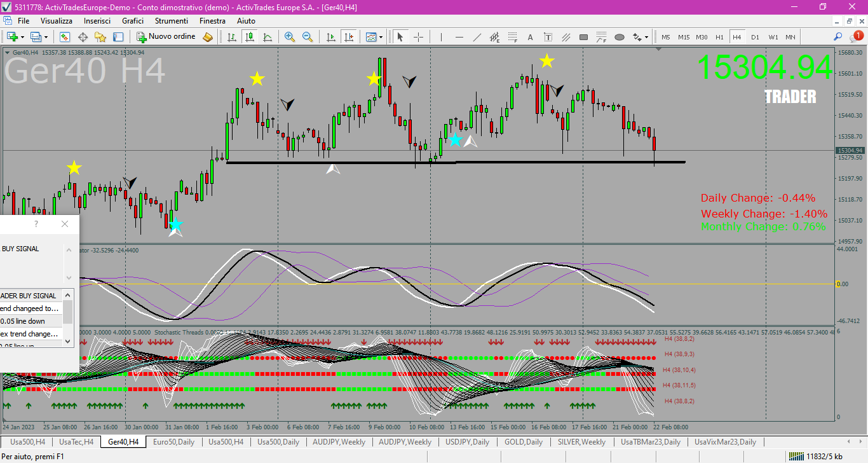Open the notifications chat icon
This screenshot has width=868, height=463.
coord(857,37)
